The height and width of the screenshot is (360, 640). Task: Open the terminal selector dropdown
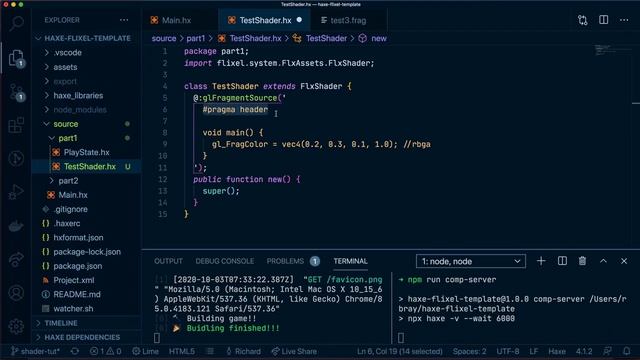(x=471, y=261)
